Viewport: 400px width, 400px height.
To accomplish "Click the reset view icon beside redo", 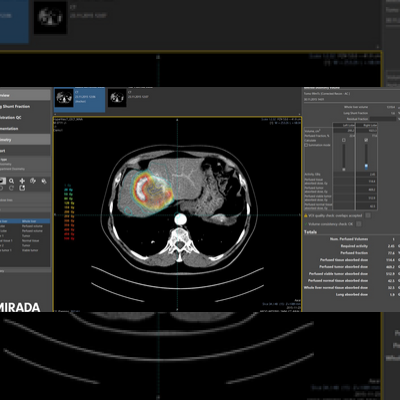I will [x=22, y=188].
